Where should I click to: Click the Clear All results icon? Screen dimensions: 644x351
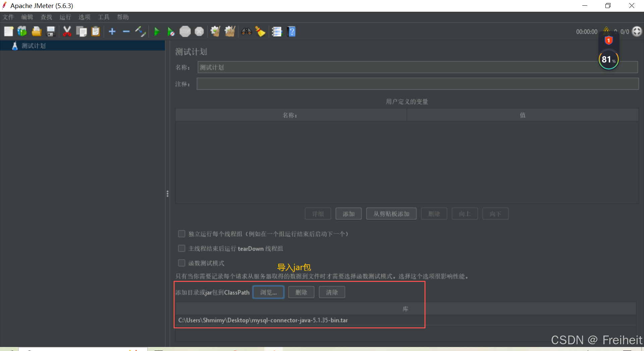[230, 32]
